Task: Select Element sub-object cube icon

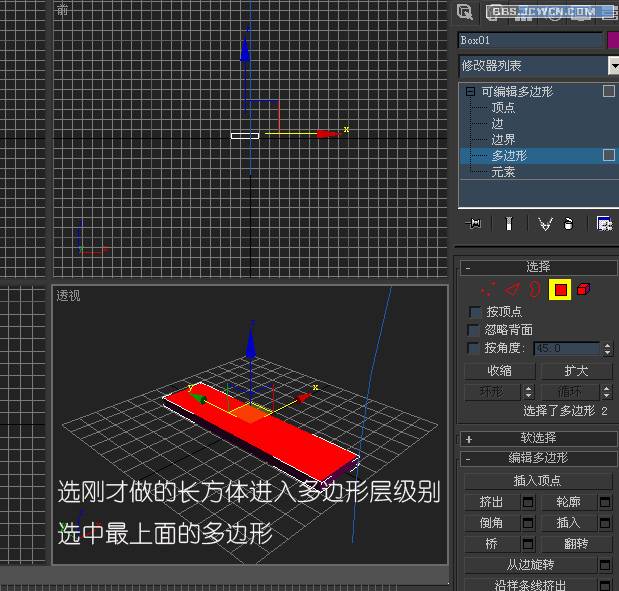Action: tap(583, 290)
